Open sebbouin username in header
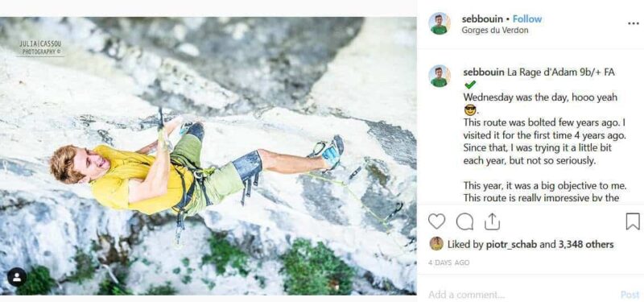 [482, 19]
